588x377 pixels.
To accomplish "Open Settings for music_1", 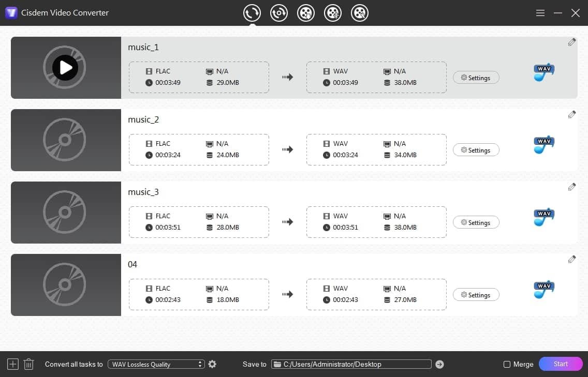I will pyautogui.click(x=476, y=78).
